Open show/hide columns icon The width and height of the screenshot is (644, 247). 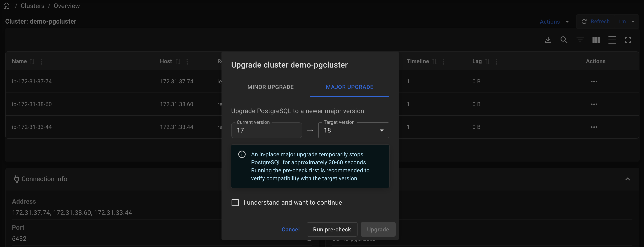[596, 40]
